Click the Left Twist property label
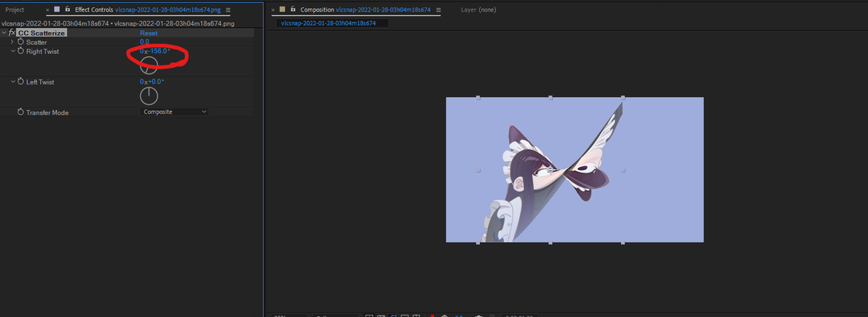 pyautogui.click(x=40, y=82)
